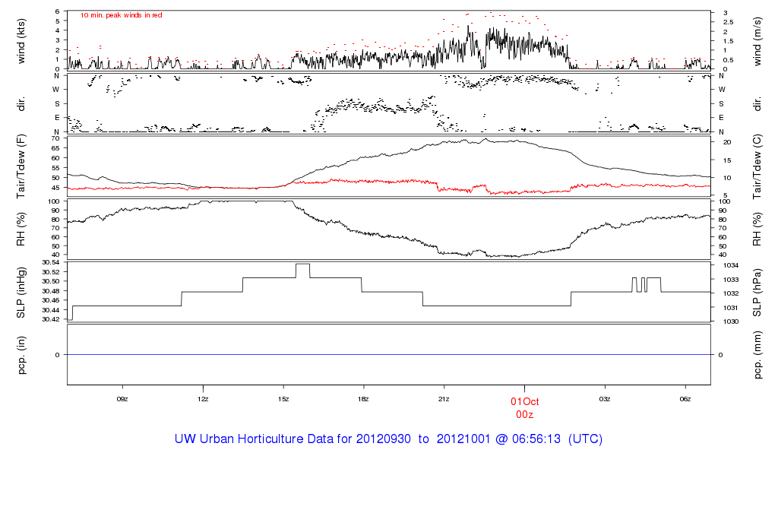The height and width of the screenshot is (532, 778).
Task: Click the '12z' time axis label
Action: click(x=203, y=399)
